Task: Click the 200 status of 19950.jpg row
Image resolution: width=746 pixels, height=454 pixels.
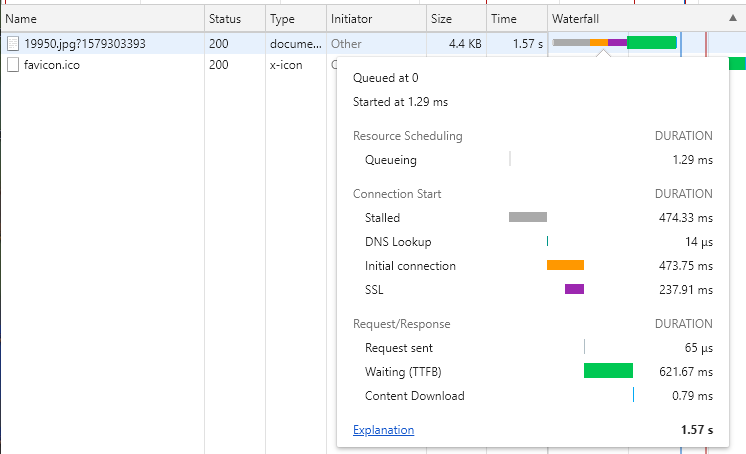Action: (219, 44)
